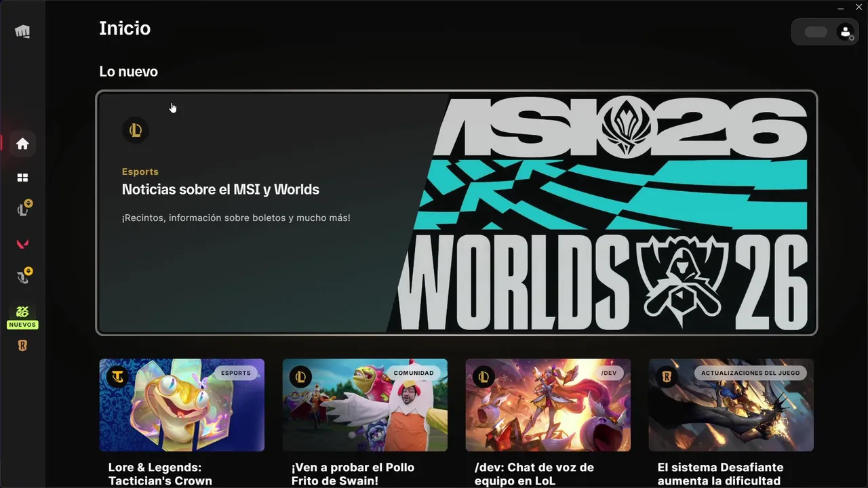Open /dev: Chat de voz de equipo title
868x488 pixels.
point(534,474)
